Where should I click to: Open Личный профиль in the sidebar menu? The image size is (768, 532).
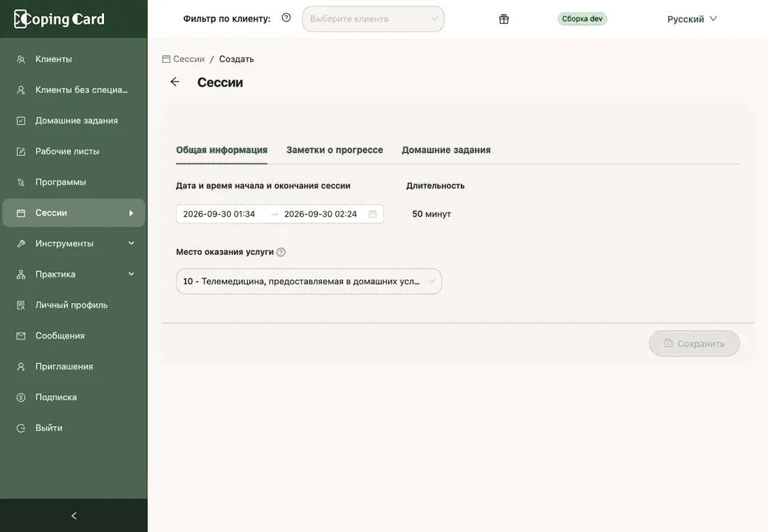click(x=73, y=305)
